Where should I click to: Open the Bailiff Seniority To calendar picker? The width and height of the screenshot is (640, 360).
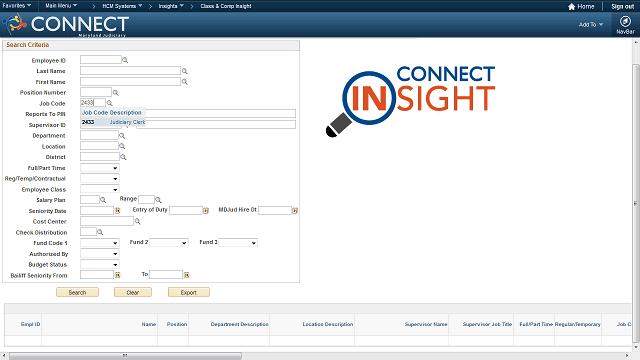[x=186, y=275]
